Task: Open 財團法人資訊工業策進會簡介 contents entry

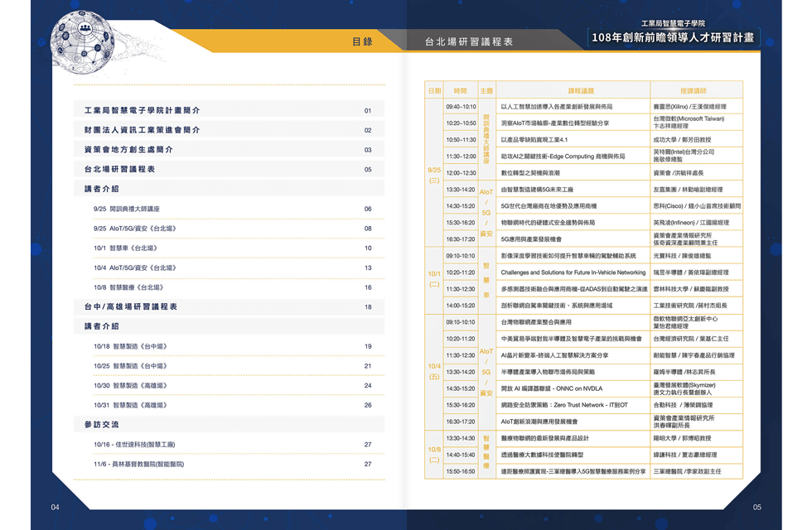Action: click(x=143, y=130)
